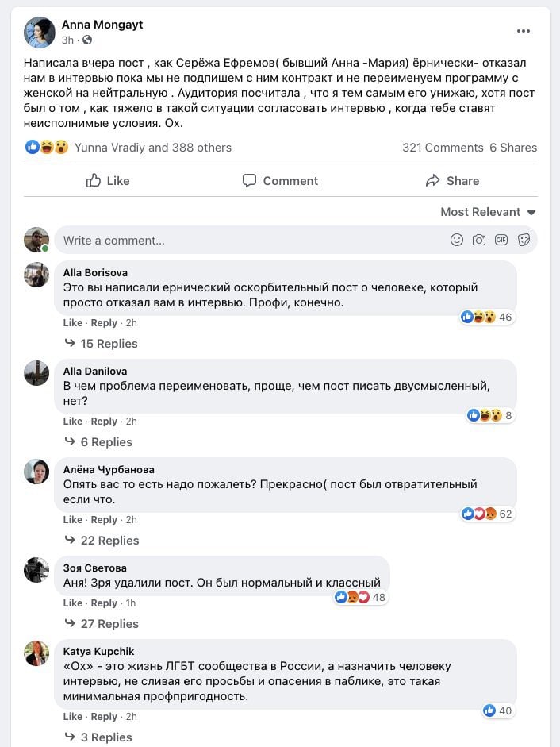Viewport: 560px width, 747px height.
Task: Open Anna Mongayt's profile picture
Action: point(40,33)
